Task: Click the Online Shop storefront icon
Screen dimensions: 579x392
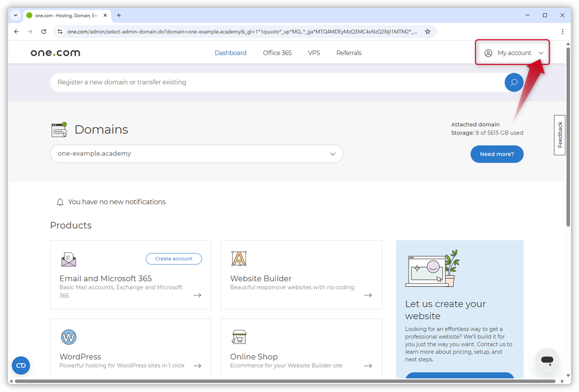Action: click(x=239, y=337)
